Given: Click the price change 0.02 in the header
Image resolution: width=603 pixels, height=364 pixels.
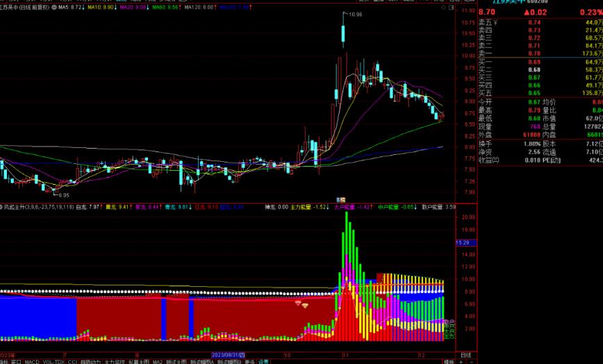Looking at the screenshot, I should (536, 13).
